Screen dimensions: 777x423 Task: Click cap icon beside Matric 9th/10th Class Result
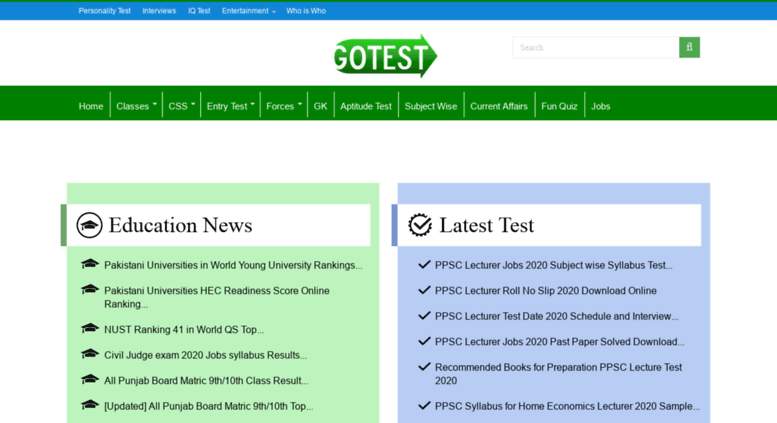(90, 379)
